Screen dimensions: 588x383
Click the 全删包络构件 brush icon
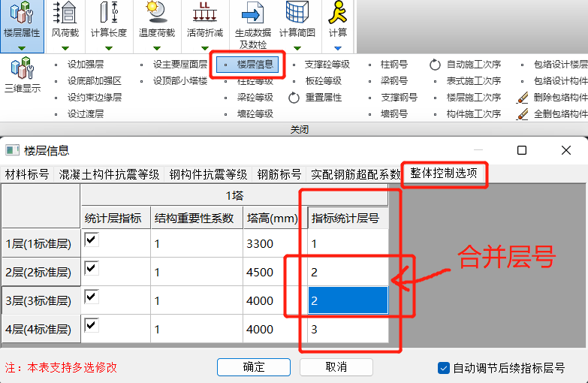pos(523,114)
